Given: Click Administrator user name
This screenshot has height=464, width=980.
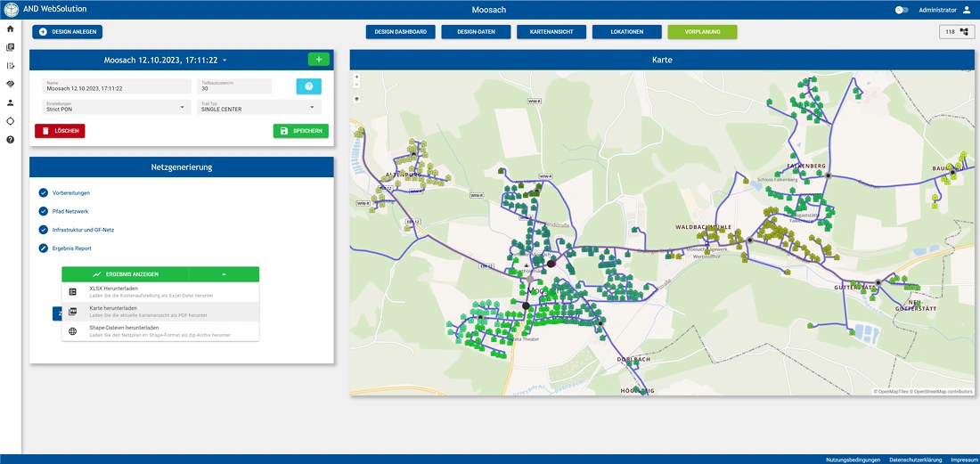Looking at the screenshot, I should coord(937,10).
